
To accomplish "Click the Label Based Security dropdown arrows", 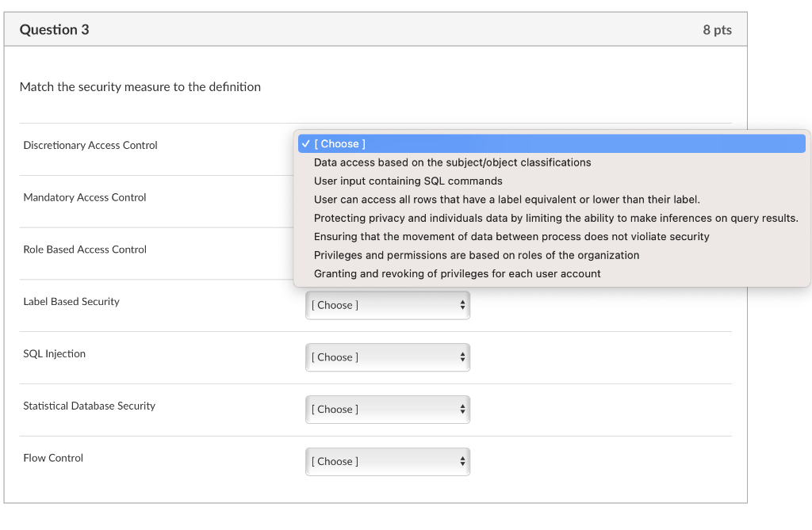I will 462,305.
